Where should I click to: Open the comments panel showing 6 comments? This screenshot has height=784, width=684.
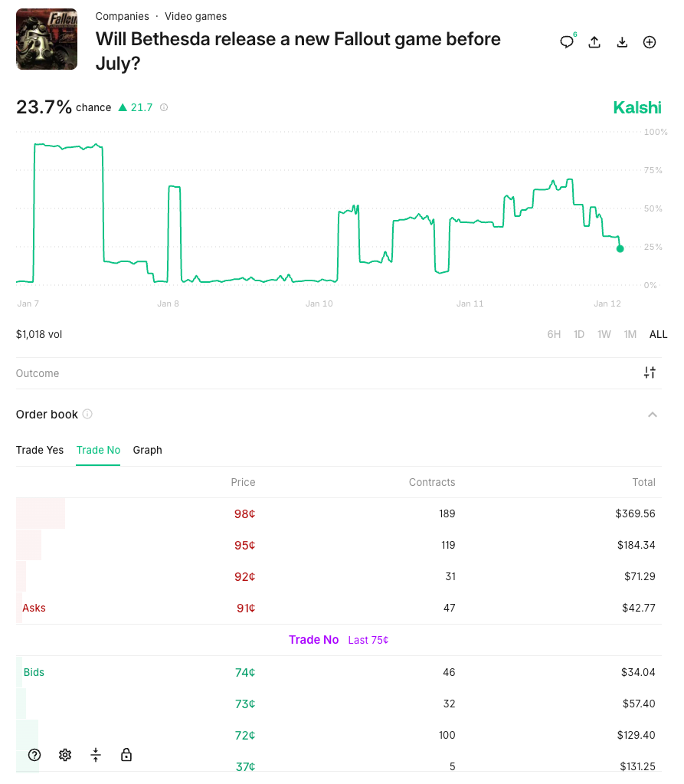tap(566, 42)
